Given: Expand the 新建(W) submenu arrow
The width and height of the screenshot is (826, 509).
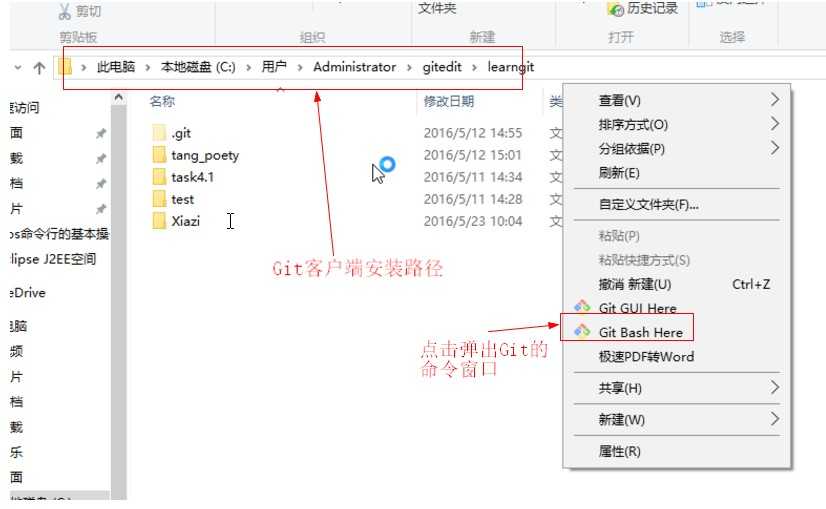Looking at the screenshot, I should pos(774,419).
